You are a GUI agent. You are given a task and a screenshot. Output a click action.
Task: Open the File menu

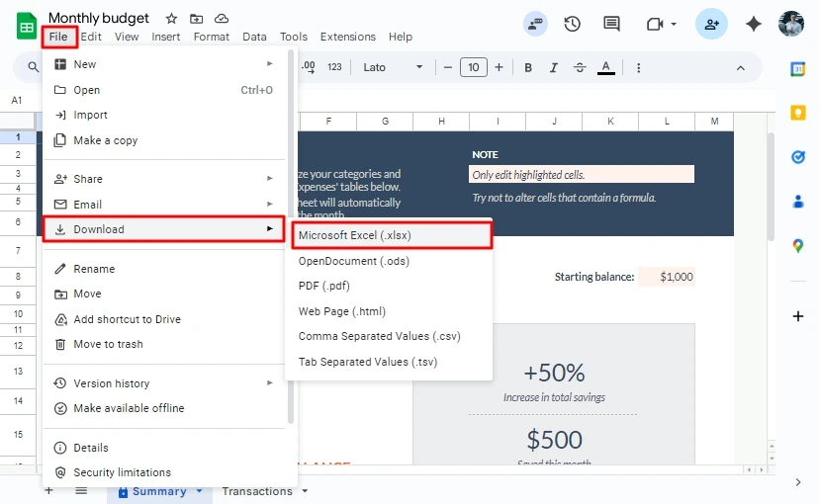(x=58, y=37)
